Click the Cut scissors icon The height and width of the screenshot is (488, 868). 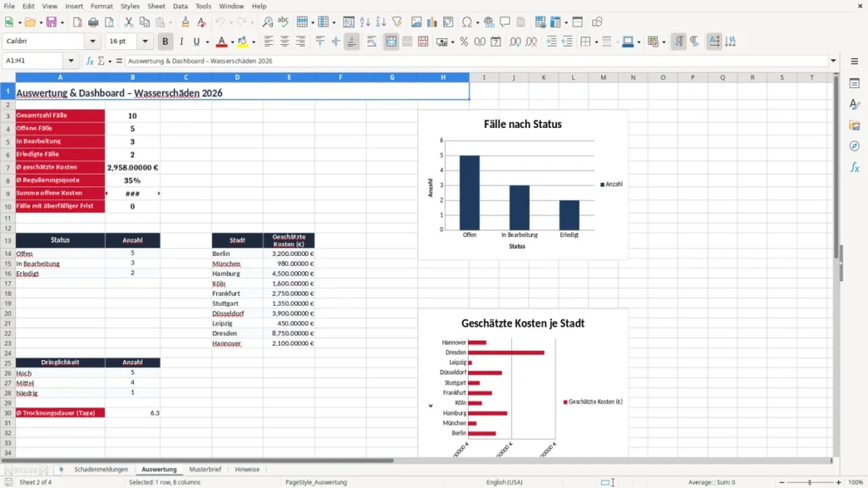[x=129, y=22]
